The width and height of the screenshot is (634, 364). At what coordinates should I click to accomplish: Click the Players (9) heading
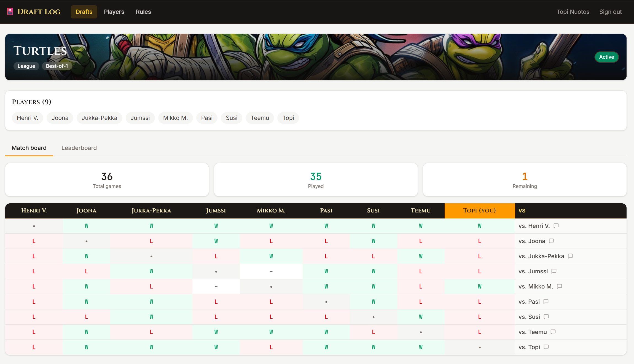(32, 102)
